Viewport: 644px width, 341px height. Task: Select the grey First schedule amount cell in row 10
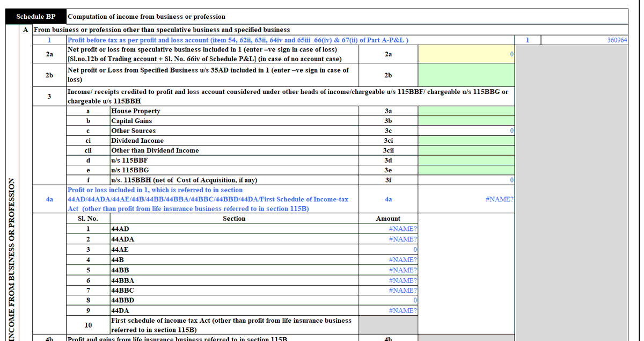tap(388, 325)
